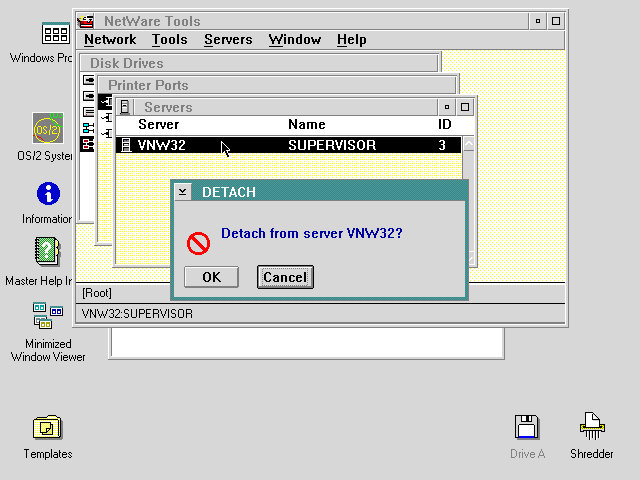Viewport: 640px width, 480px height.
Task: Open the DETACH dialog system menu
Action: coord(182,191)
